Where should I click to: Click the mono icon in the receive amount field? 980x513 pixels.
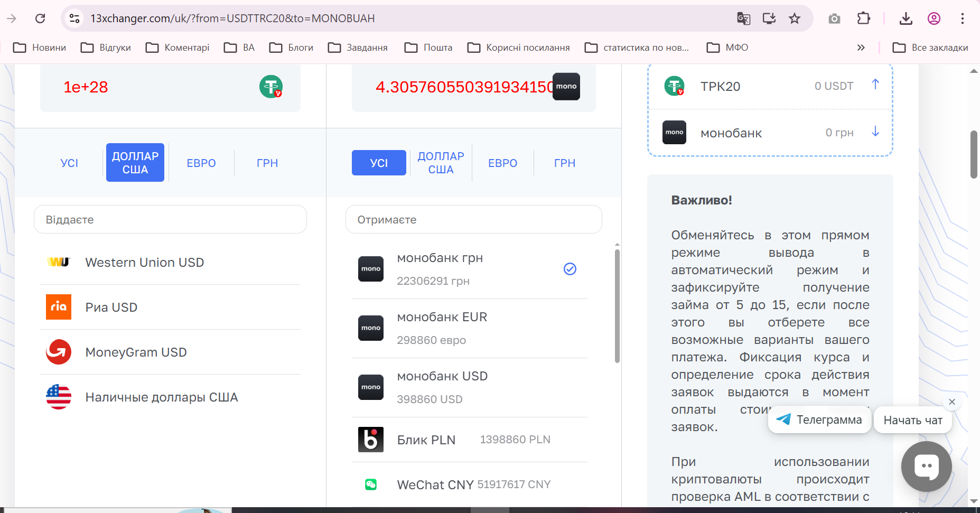click(566, 87)
